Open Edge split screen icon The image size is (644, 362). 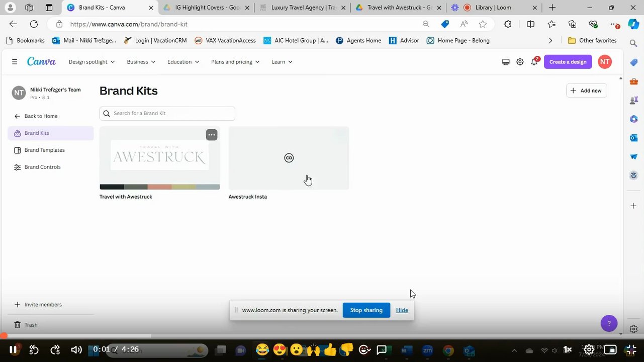coord(530,24)
